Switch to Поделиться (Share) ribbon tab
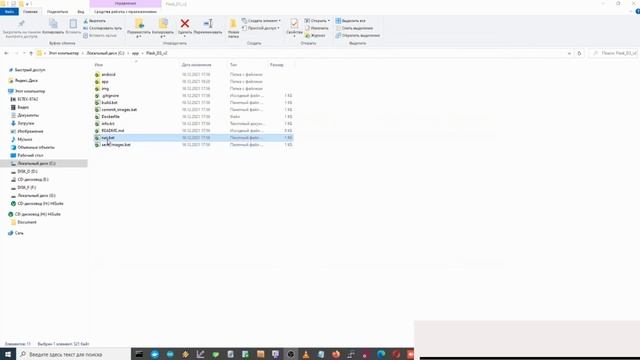The width and height of the screenshot is (640, 360). pyautogui.click(x=57, y=12)
